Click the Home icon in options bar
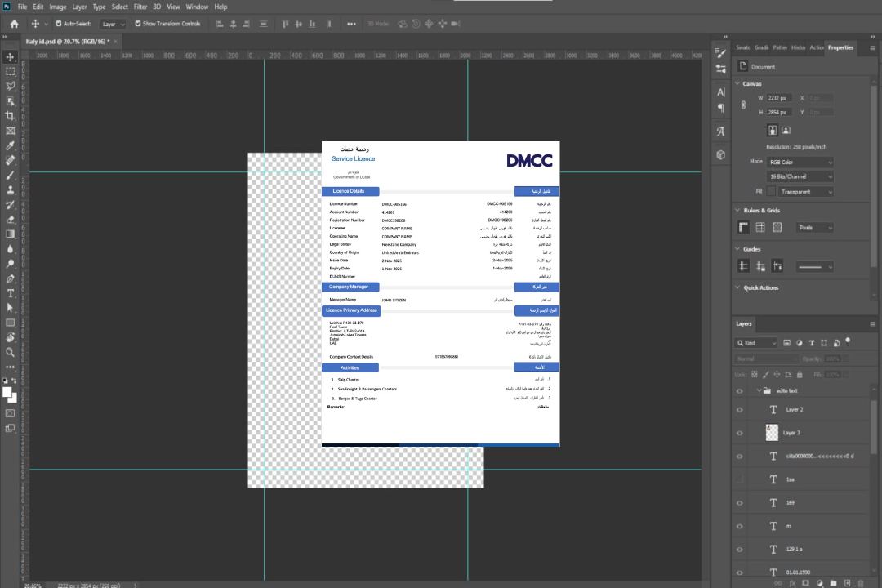 click(14, 24)
